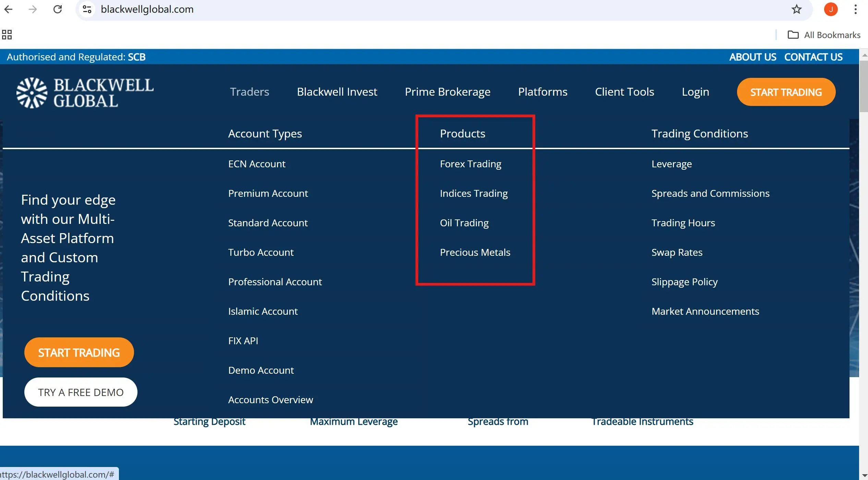The height and width of the screenshot is (480, 868).
Task: Click 'Authorised and Regulated: SCB' text
Action: point(76,57)
